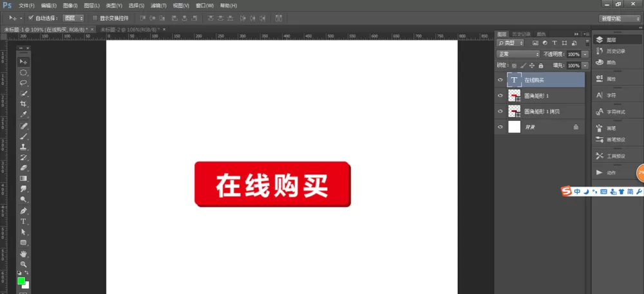644x294 pixels.
Task: Select the Elliptical Marquee tool
Action: pos(23,73)
